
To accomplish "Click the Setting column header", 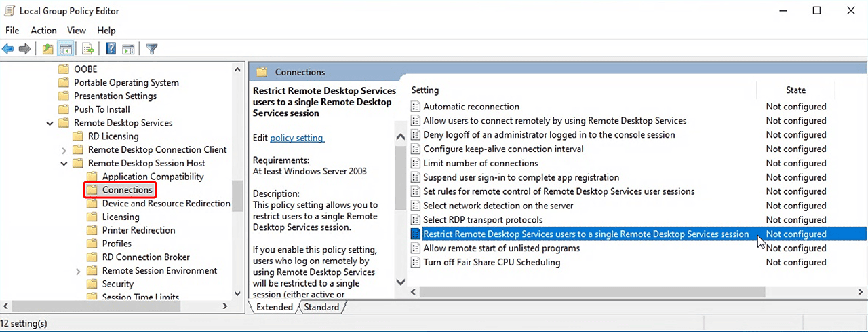I will pos(425,90).
